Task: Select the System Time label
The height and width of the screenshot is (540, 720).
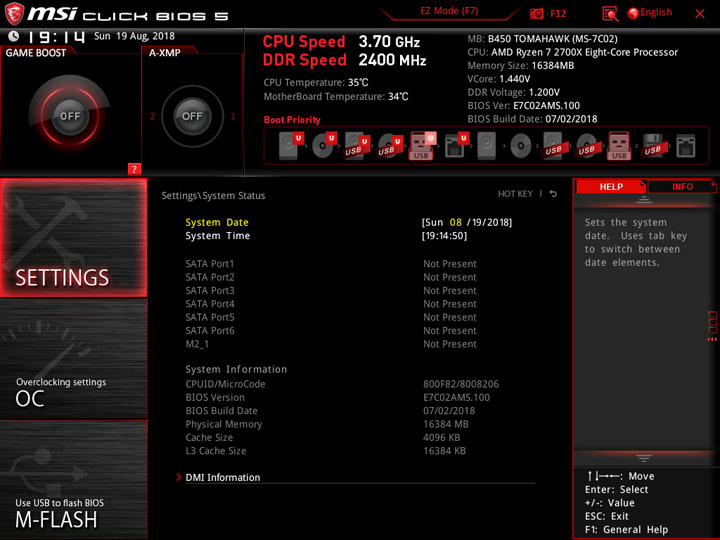Action: 218,236
